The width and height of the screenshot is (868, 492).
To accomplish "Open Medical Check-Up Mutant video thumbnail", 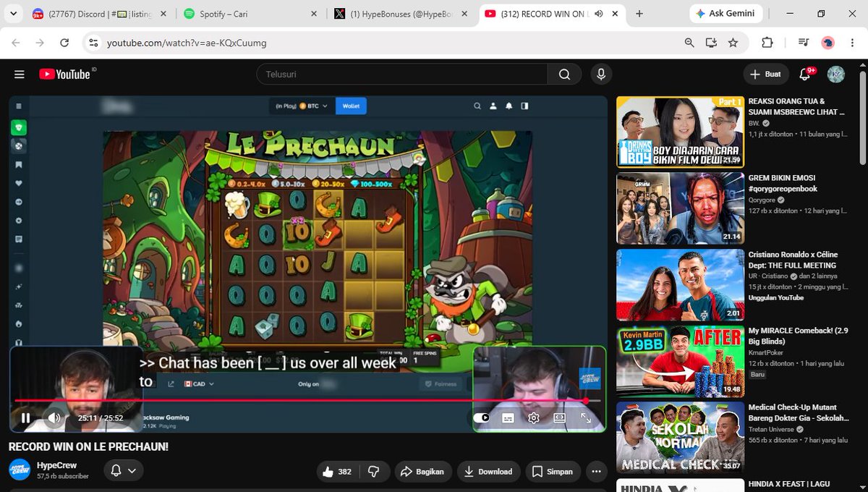I will pos(680,437).
